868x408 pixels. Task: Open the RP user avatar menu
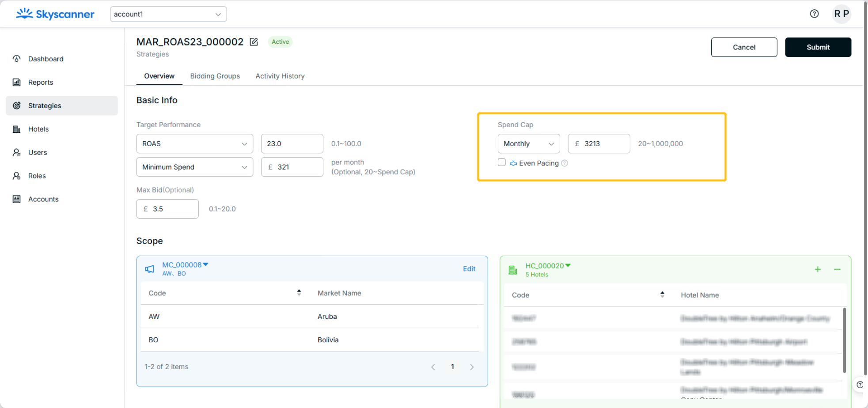841,14
